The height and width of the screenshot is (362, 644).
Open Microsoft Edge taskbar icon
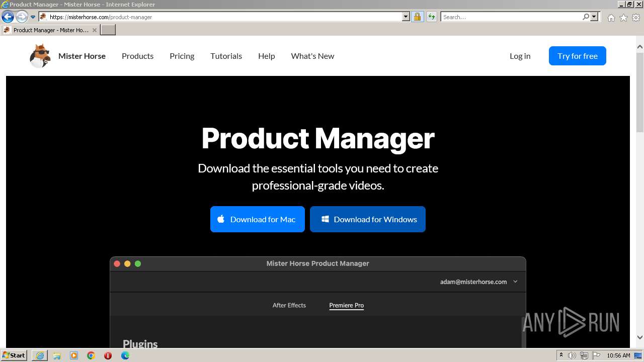tap(125, 355)
